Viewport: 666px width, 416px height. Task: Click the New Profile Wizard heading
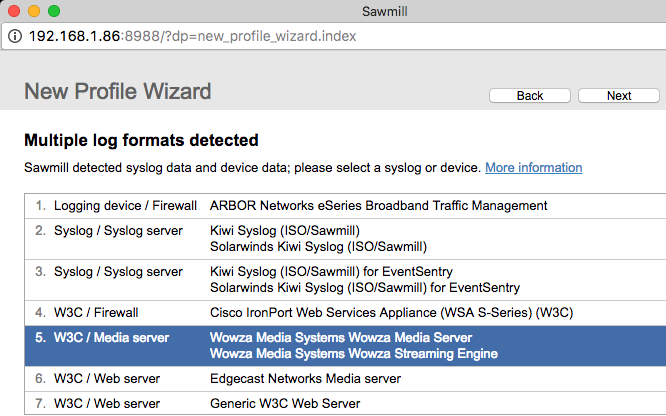117,92
